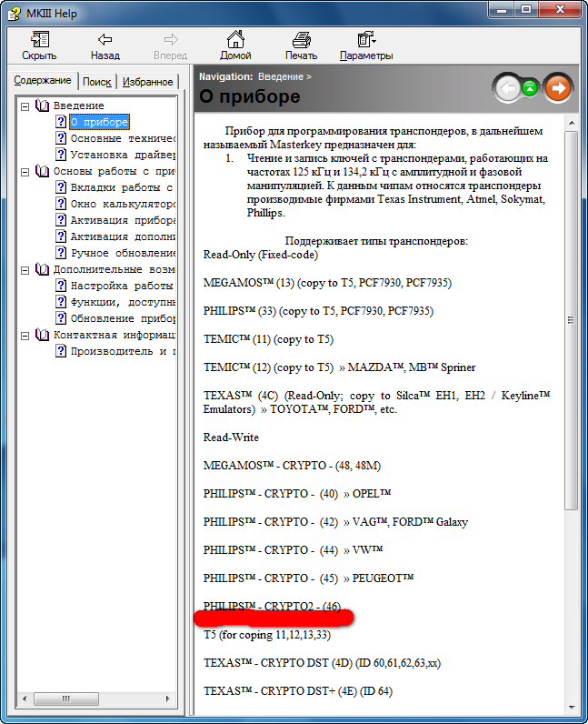Open the Ручное обновление topic
The image size is (588, 724).
(x=123, y=253)
